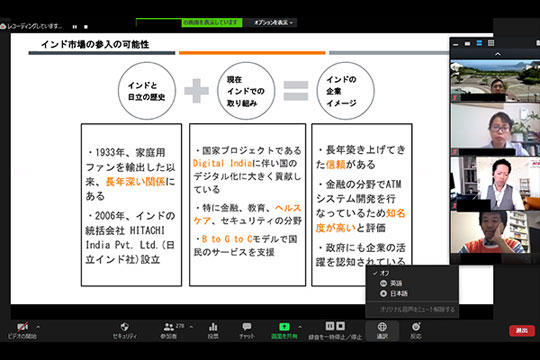The width and height of the screenshot is (540, 360).
Task: Select the オフ interpretation option
Action: (384, 273)
